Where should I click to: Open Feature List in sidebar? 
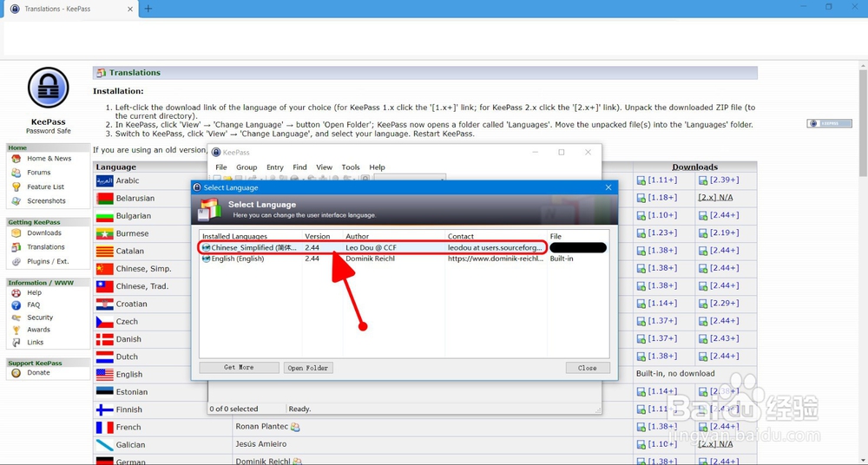[45, 187]
